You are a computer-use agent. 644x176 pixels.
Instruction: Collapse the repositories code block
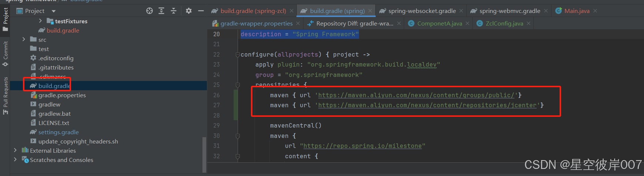[237, 85]
